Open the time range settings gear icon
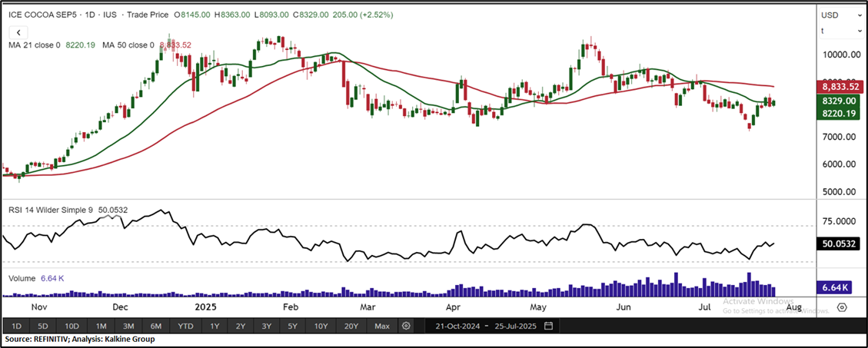 click(406, 325)
